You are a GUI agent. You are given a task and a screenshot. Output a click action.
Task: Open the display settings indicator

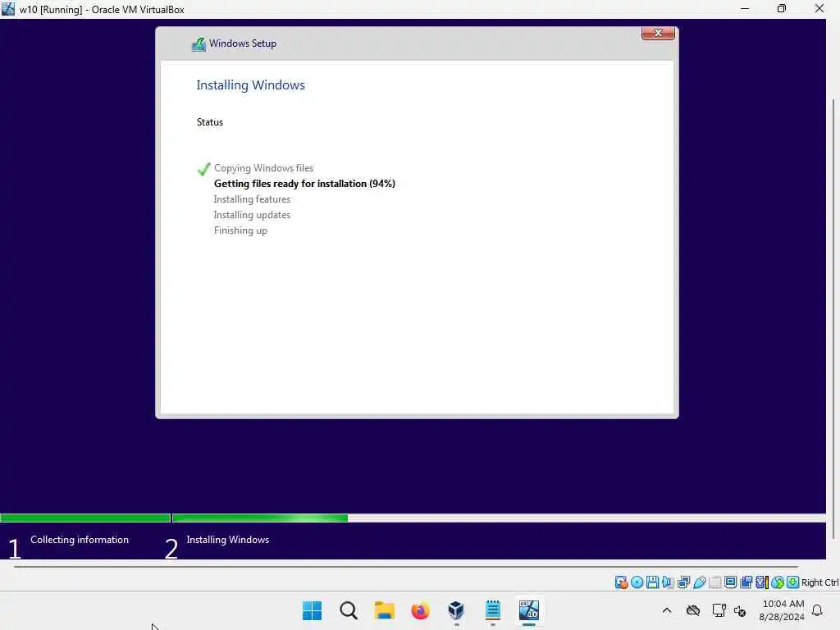pyautogui.click(x=731, y=582)
